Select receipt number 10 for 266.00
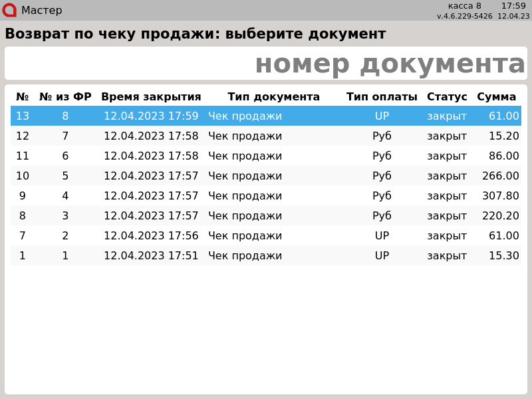Viewport: 532px width, 399px height. coord(266,176)
